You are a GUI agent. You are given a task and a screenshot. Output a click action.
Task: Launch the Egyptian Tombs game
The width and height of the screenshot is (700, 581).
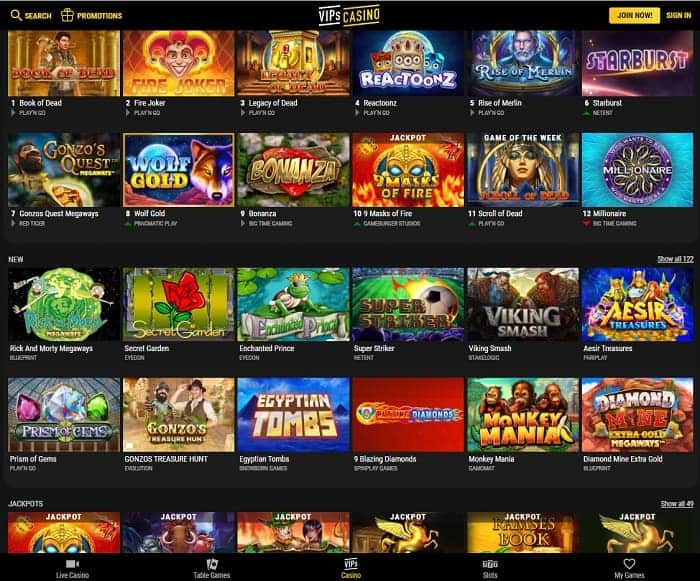coord(293,415)
